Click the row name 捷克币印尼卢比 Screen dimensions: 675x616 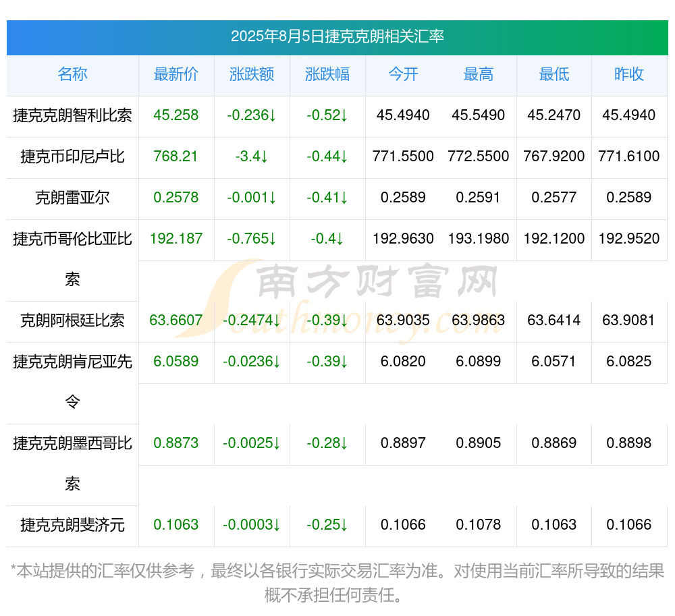click(72, 156)
